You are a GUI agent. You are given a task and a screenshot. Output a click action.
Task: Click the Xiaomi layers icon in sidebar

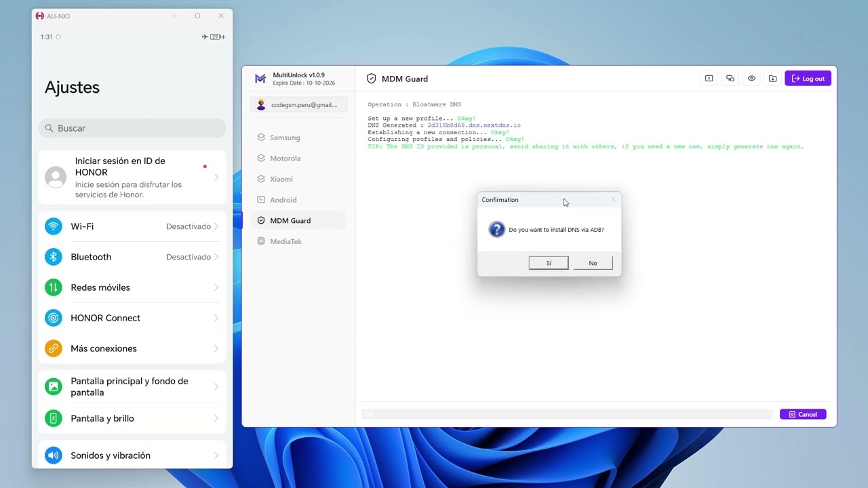(x=261, y=179)
